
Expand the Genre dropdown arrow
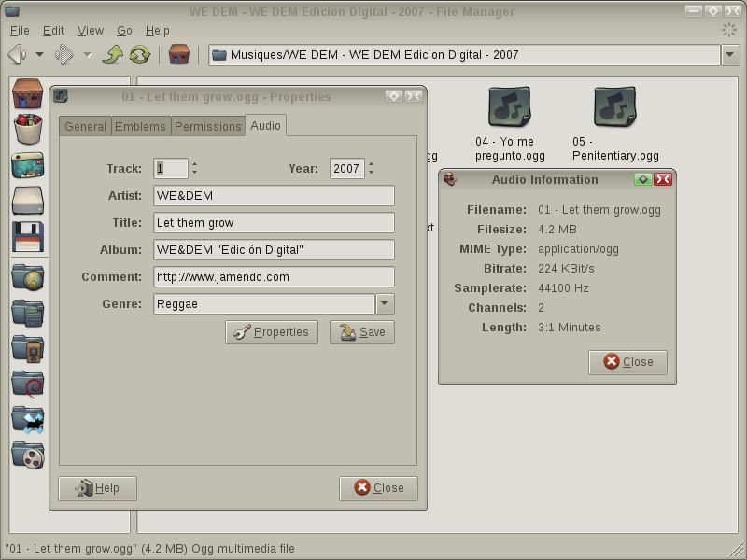[385, 304]
